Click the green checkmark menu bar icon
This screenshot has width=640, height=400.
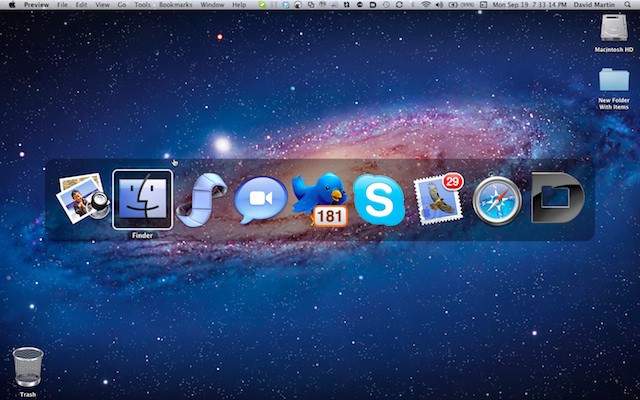click(x=262, y=5)
